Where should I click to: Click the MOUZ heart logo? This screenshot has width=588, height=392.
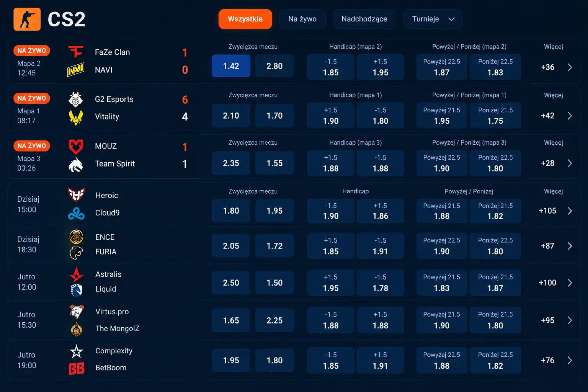76,146
